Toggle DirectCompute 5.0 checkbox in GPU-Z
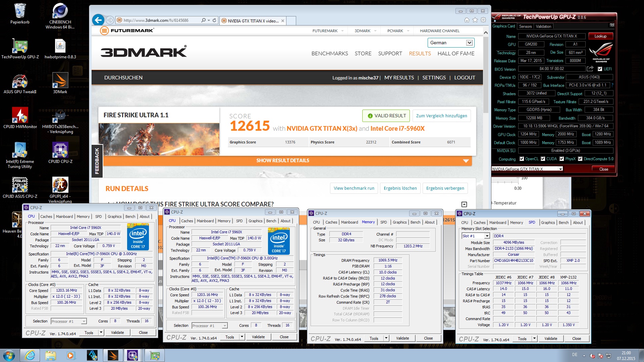Image resolution: width=644 pixels, height=362 pixels. (580, 159)
